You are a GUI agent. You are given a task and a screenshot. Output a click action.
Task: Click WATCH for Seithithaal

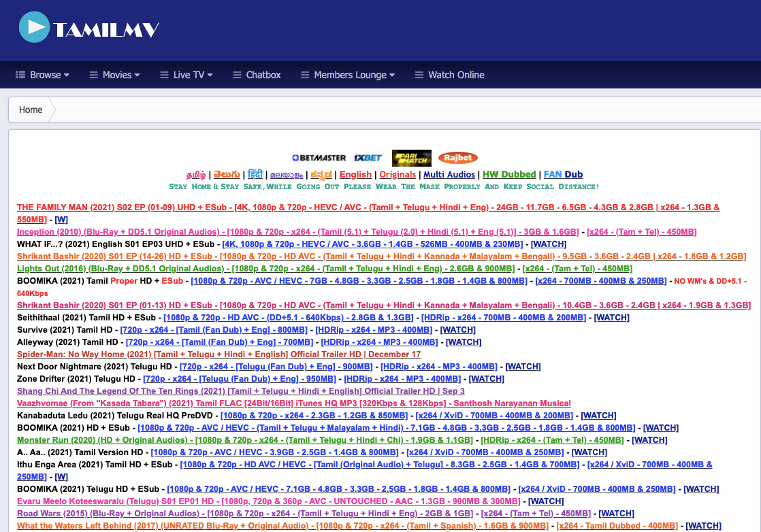(611, 317)
